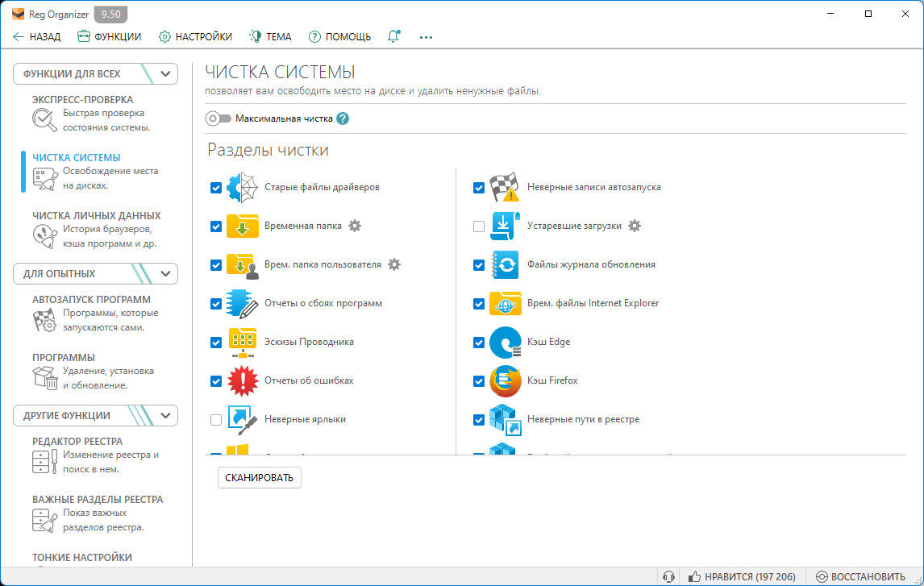Click the program crash reports chip icon
Screen dimensions: 924x586
(242, 303)
